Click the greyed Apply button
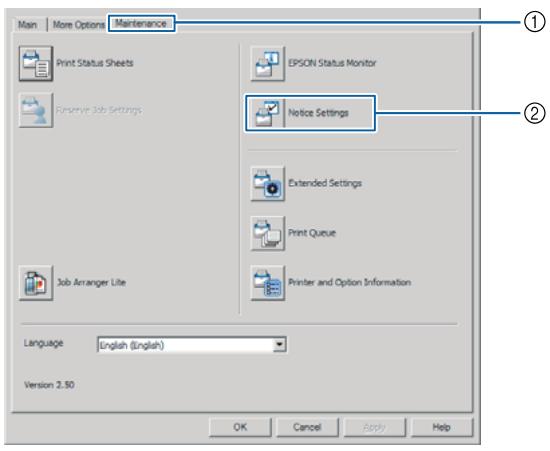This screenshot has width=550, height=451. [x=374, y=427]
